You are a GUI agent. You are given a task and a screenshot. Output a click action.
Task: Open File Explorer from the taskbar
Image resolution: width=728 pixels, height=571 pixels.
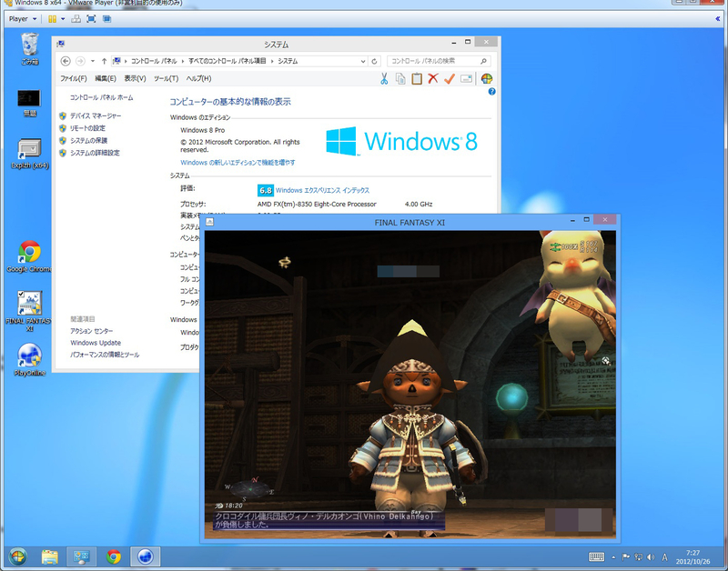(x=50, y=556)
